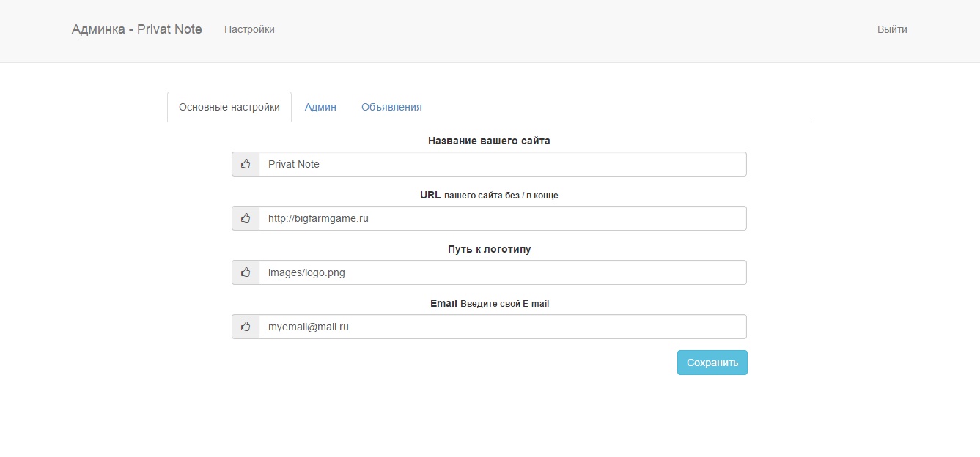
Task: Click the Название вашего сайта label
Action: [489, 141]
